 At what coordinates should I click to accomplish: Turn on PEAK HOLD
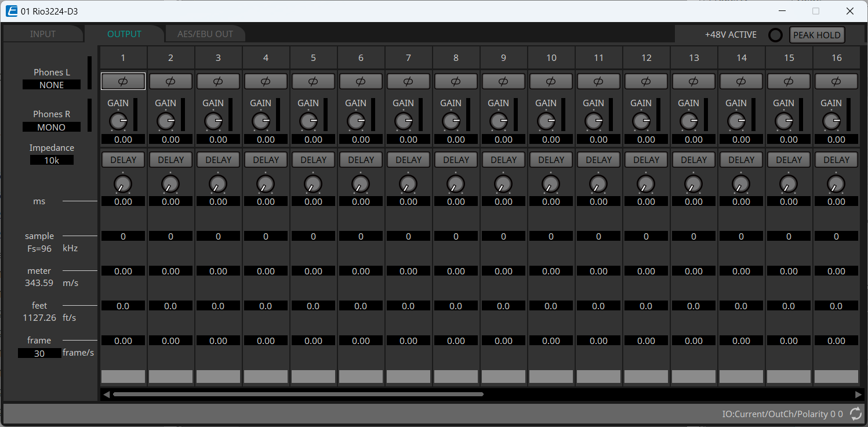(x=816, y=35)
